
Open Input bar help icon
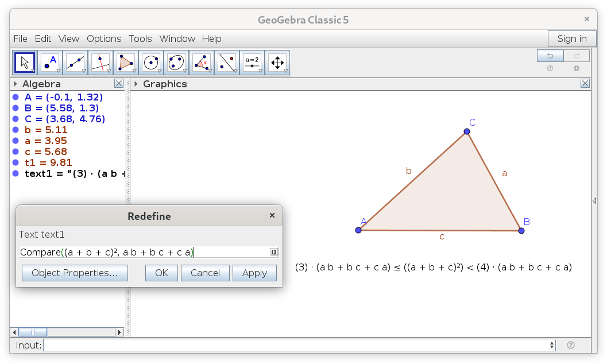(x=571, y=345)
